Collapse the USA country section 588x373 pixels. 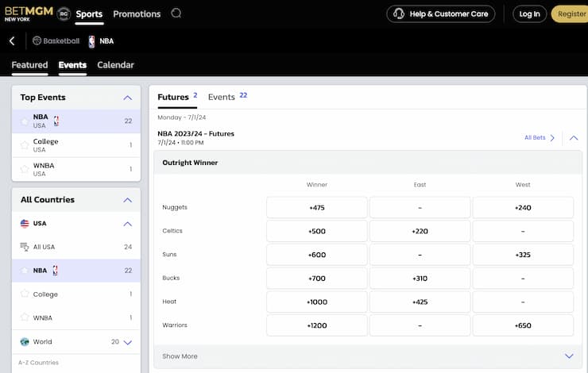(x=127, y=224)
